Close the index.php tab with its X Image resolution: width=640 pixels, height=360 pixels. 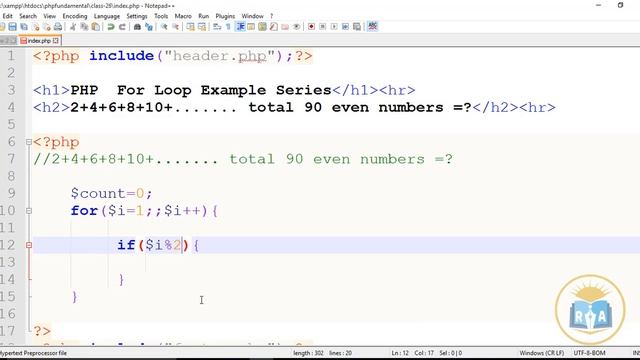(x=56, y=40)
